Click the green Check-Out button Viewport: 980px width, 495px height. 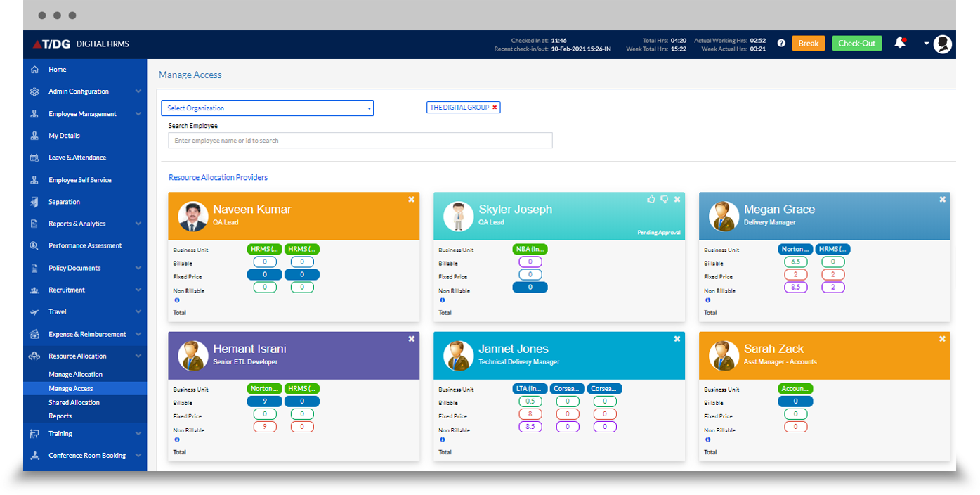click(857, 44)
